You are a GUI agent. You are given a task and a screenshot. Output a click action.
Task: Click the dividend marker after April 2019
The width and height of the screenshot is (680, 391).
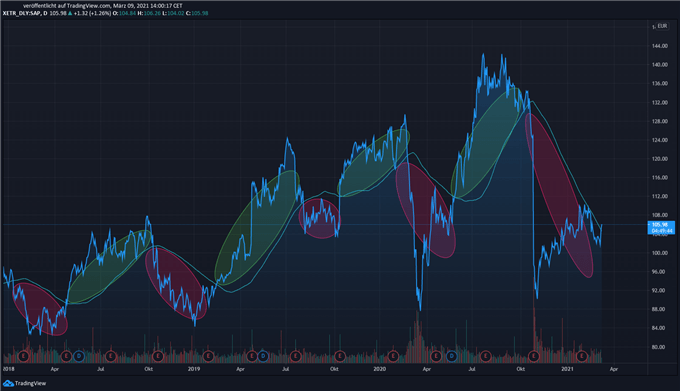(x=263, y=356)
